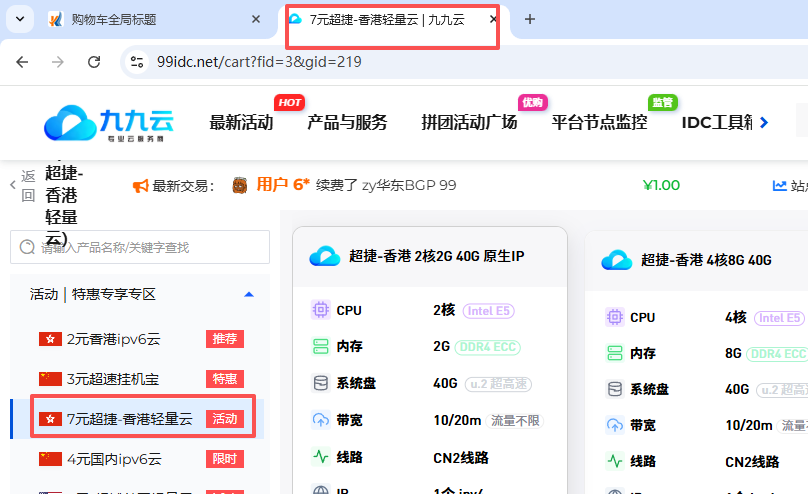This screenshot has width=808, height=494.
Task: Open the tab search dropdown arrow
Action: coord(20,19)
